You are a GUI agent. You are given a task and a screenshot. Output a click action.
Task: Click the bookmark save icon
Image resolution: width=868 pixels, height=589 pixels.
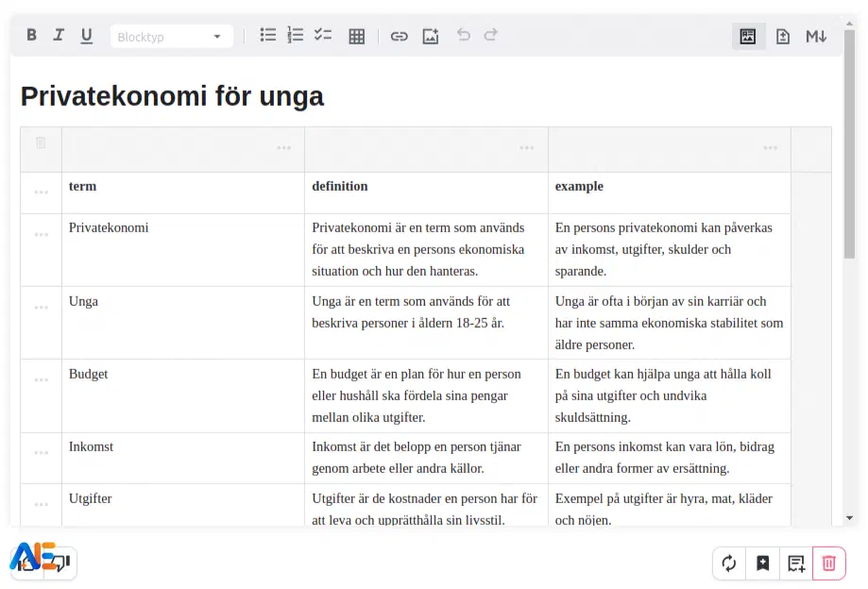point(762,564)
